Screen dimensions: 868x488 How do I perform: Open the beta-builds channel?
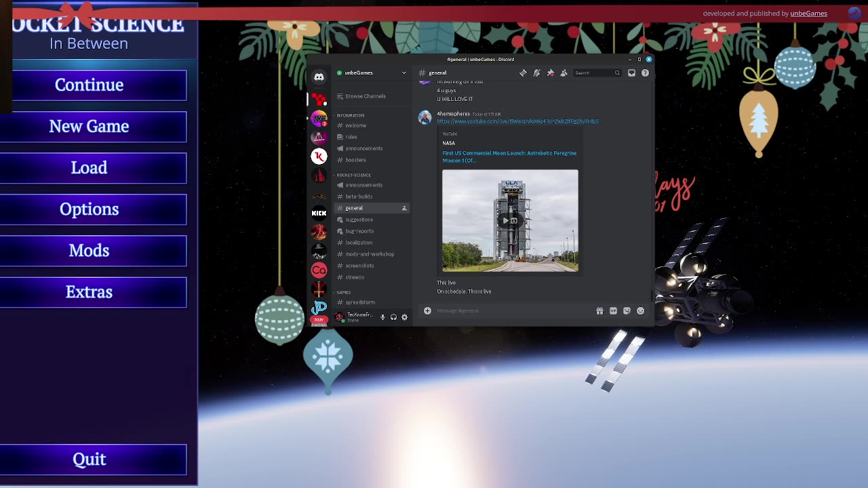pos(372,197)
